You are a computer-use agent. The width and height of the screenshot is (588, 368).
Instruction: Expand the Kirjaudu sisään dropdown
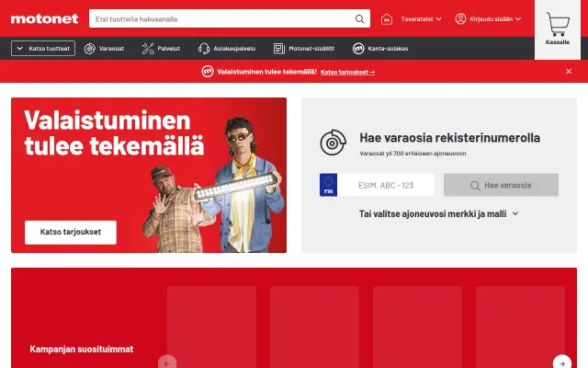tap(495, 18)
